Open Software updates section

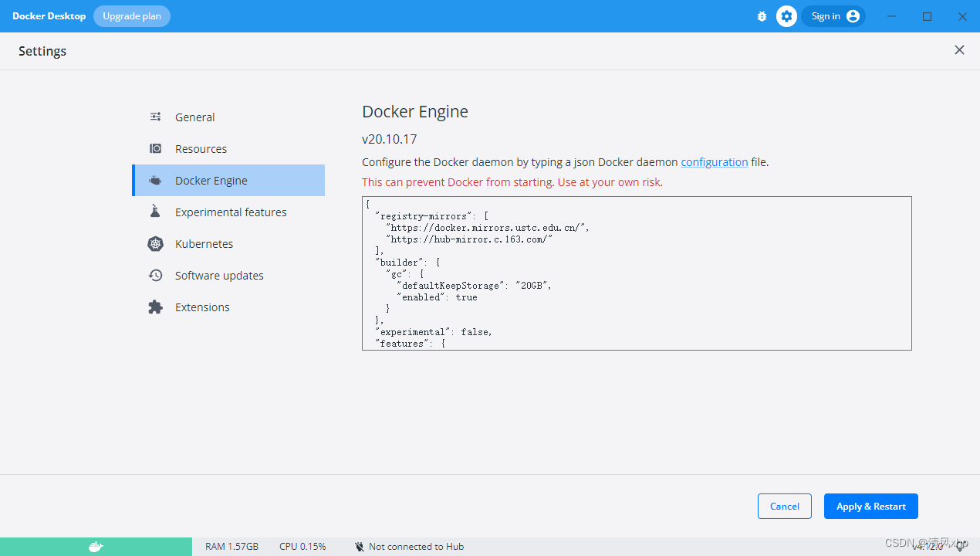(228, 276)
